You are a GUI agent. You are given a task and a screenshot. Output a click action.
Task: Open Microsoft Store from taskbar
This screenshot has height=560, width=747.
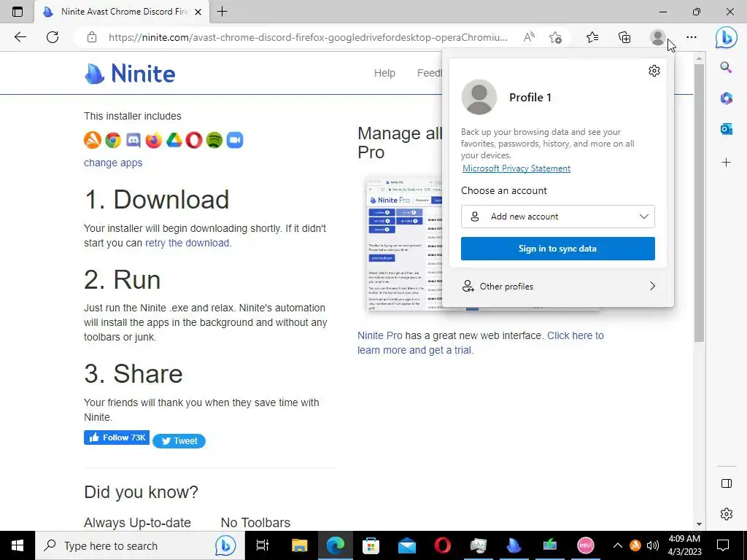coord(371,545)
